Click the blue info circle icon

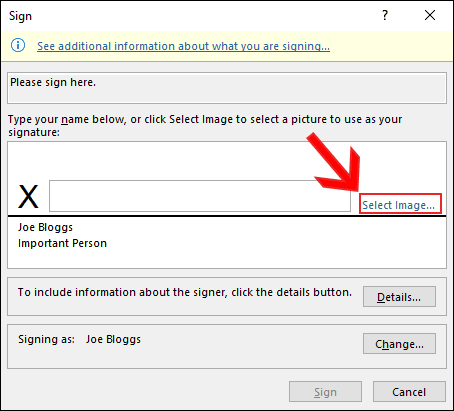[x=18, y=45]
